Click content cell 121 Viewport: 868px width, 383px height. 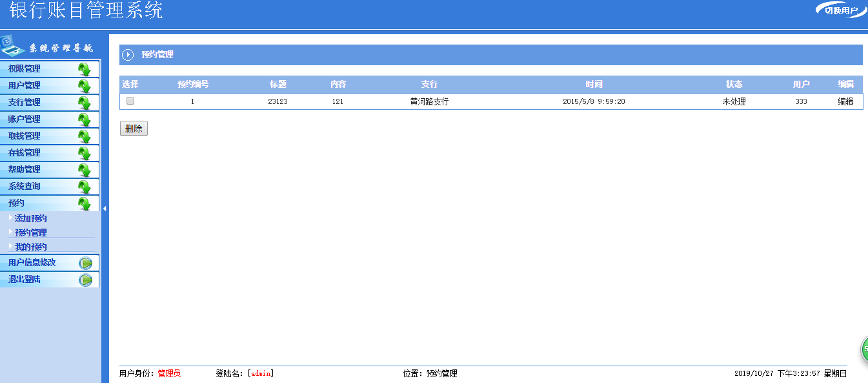pos(338,101)
